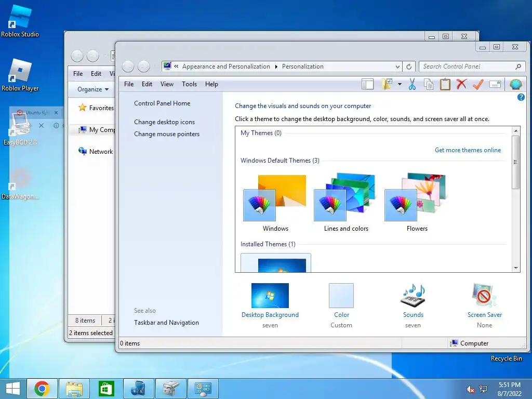Go back in the Personalization window

[x=128, y=66]
